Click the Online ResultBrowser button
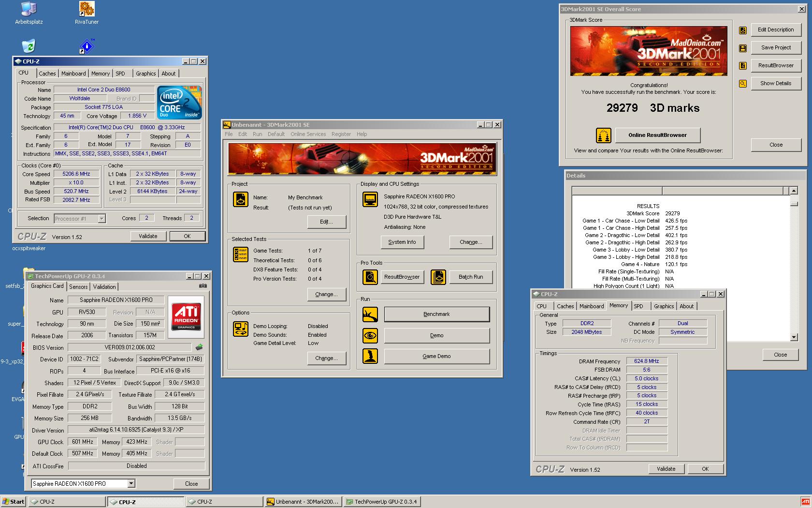 coord(657,135)
